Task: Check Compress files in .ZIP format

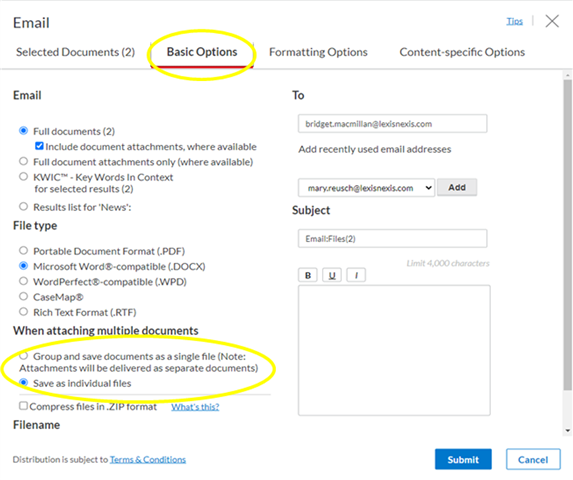Action: click(23, 406)
